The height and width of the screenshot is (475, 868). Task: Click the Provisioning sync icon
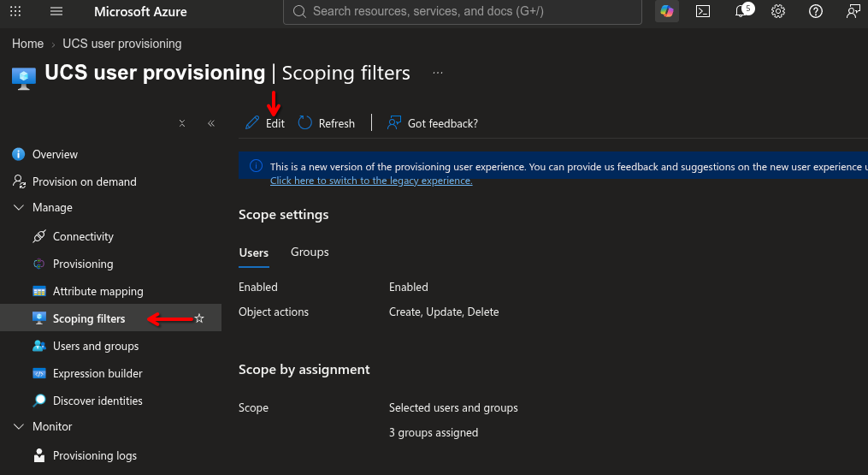38,264
